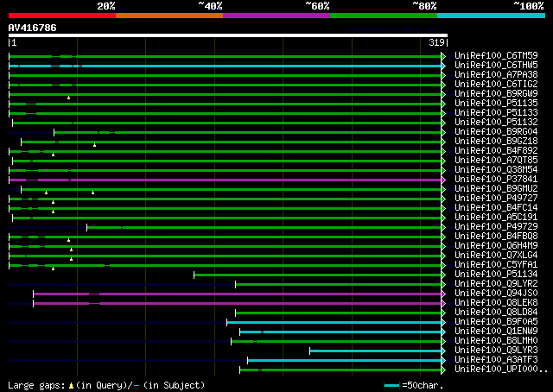Select the UniRef100_Q9LYR2 label
The image size is (553, 392).
(x=496, y=284)
